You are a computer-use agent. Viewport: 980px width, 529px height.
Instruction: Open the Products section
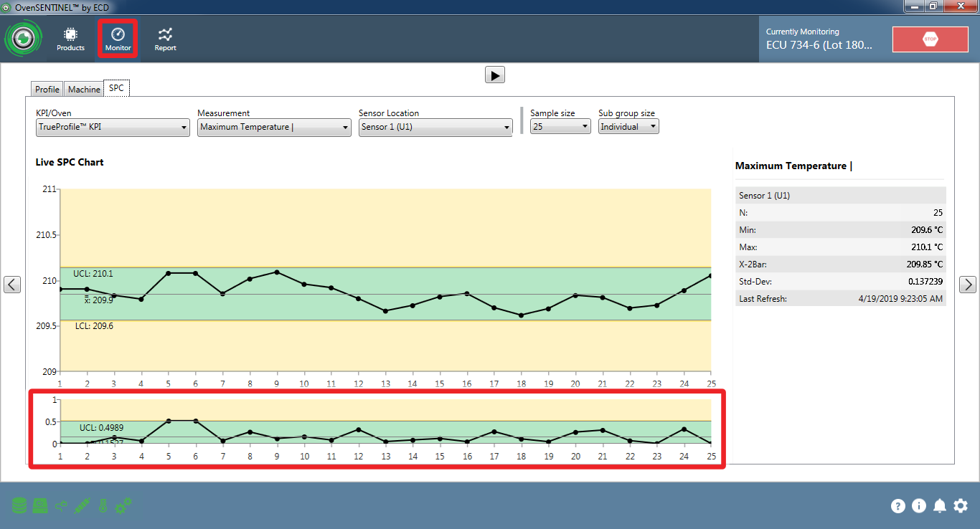coord(70,39)
